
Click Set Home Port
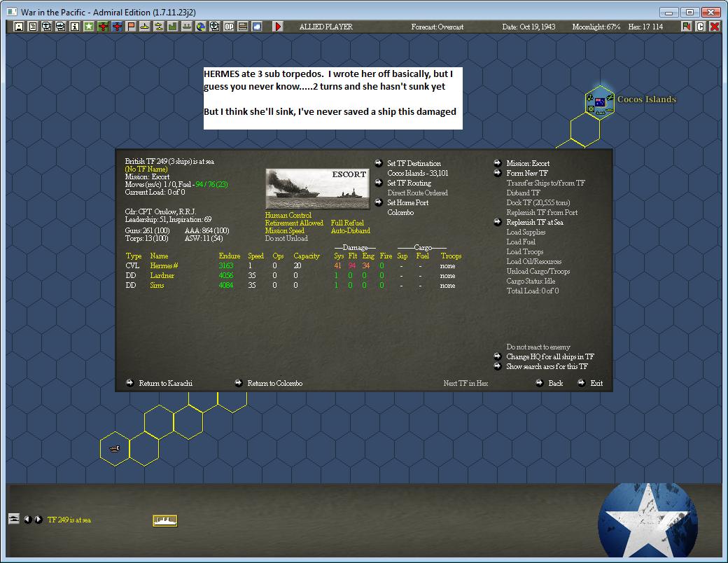(407, 202)
